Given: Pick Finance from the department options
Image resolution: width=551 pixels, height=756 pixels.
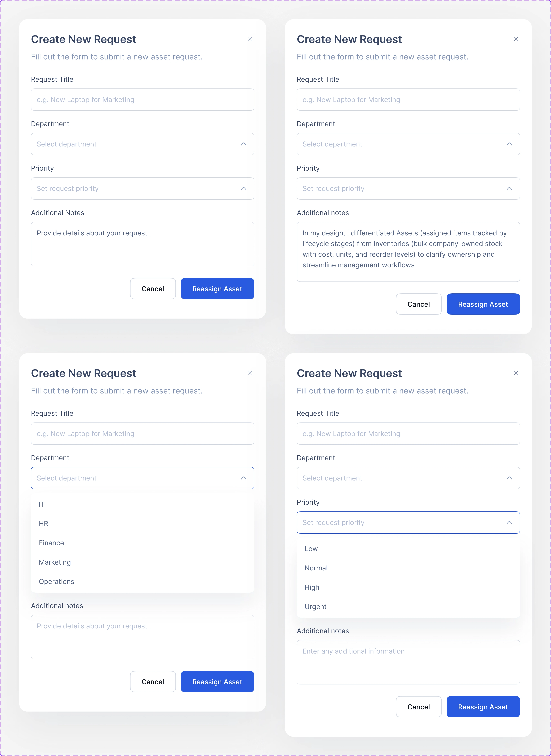Looking at the screenshot, I should point(142,543).
